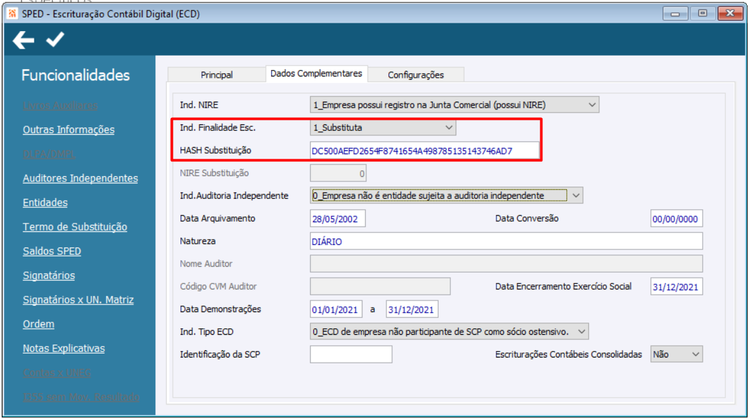This screenshot has height=419, width=750.
Task: Edit the Data Arquivamento date field
Action: click(338, 219)
